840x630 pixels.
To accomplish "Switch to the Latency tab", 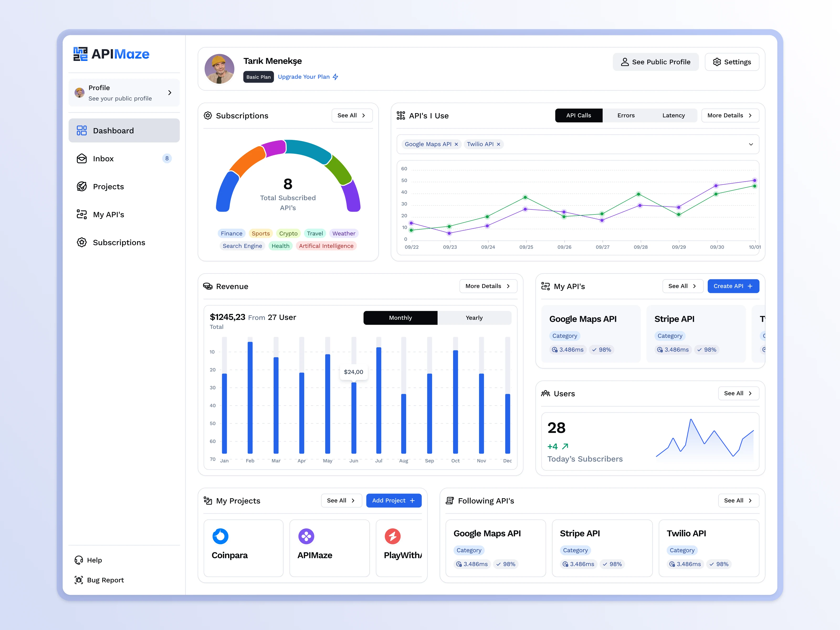I will point(673,115).
